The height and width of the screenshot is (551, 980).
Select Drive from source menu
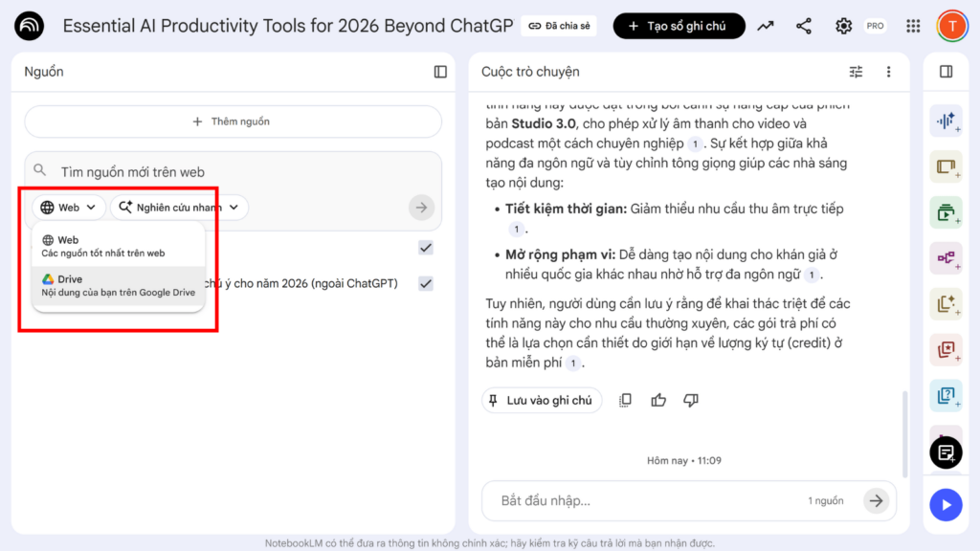(118, 285)
